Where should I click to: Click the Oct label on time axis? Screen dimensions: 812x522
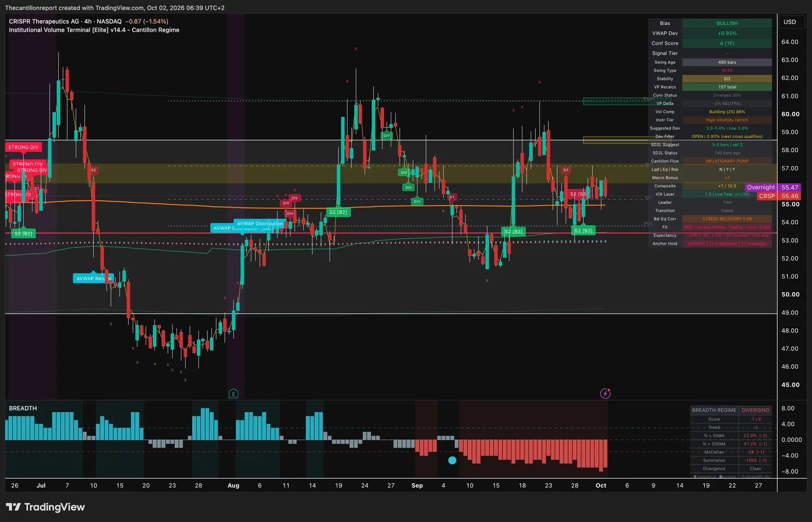click(601, 486)
